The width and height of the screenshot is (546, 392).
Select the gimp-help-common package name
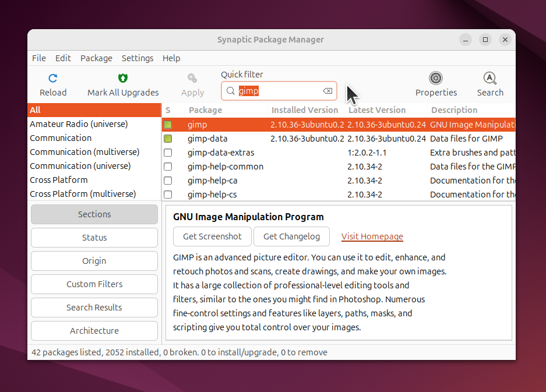coord(226,167)
